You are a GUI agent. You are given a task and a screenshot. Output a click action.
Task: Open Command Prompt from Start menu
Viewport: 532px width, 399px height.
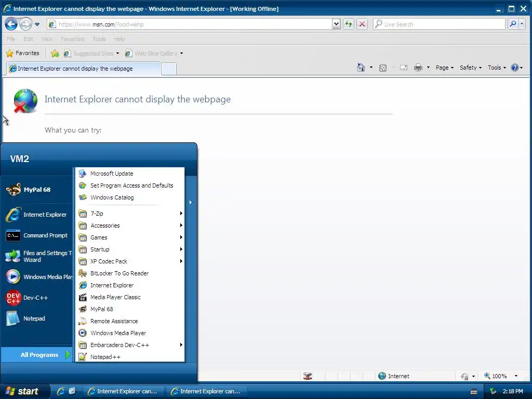(x=37, y=235)
